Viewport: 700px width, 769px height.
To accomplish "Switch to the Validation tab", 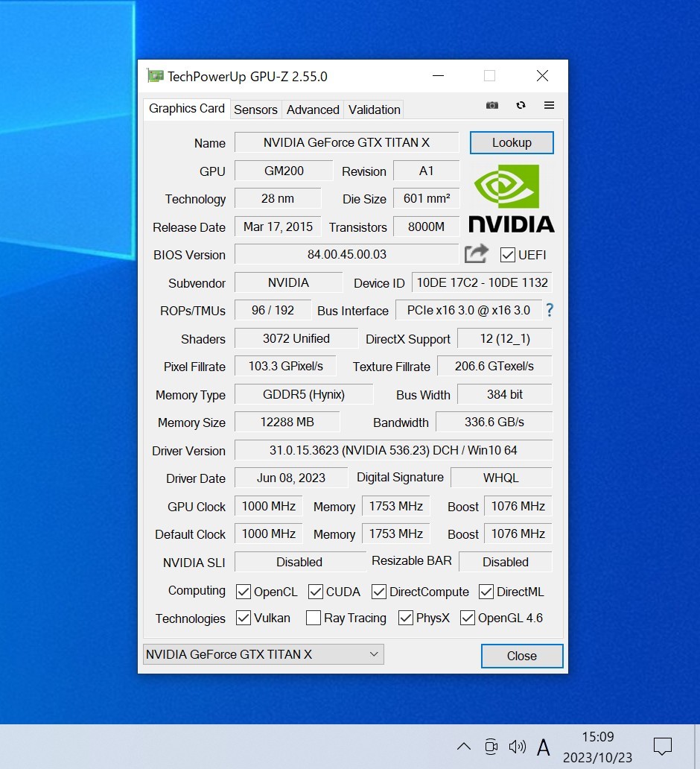I will [374, 110].
